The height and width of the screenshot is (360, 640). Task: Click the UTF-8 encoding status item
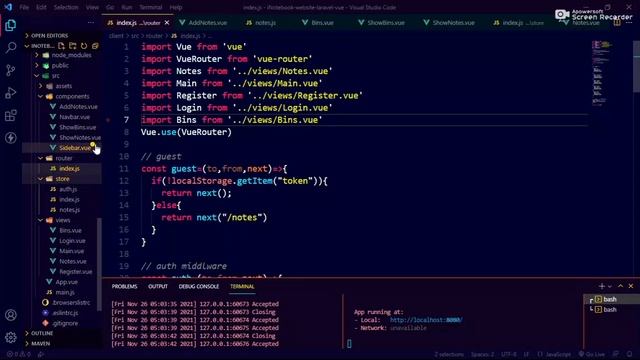[509, 354]
